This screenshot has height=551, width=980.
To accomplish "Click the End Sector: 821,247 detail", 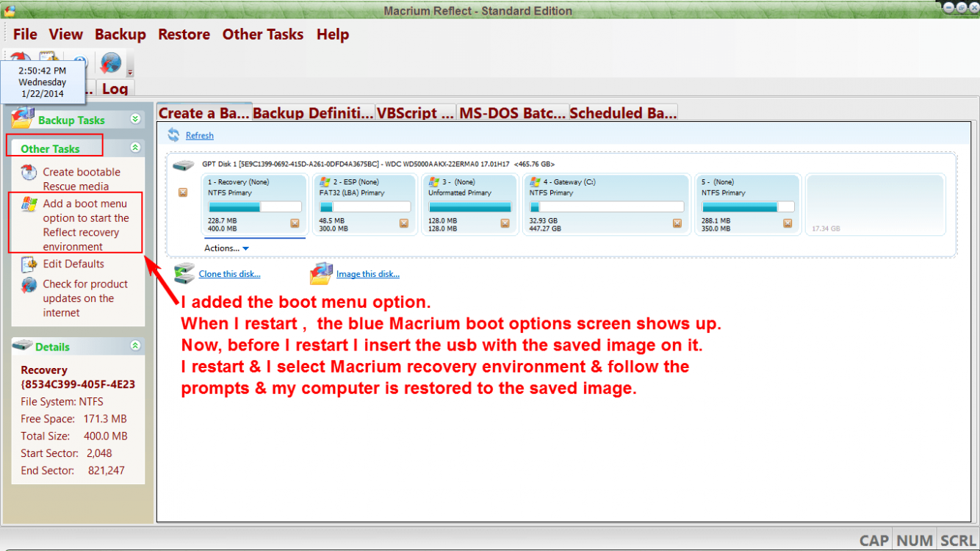I will tap(73, 470).
